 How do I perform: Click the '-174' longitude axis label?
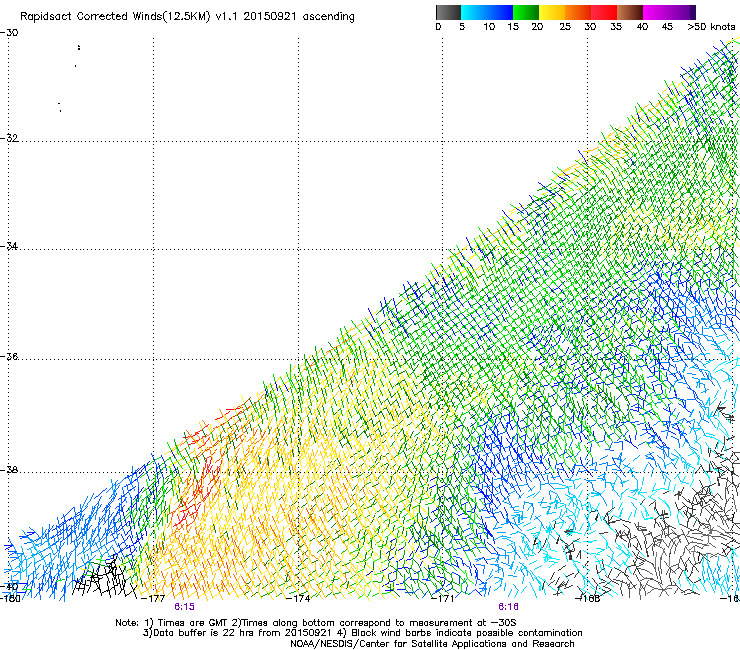click(298, 599)
